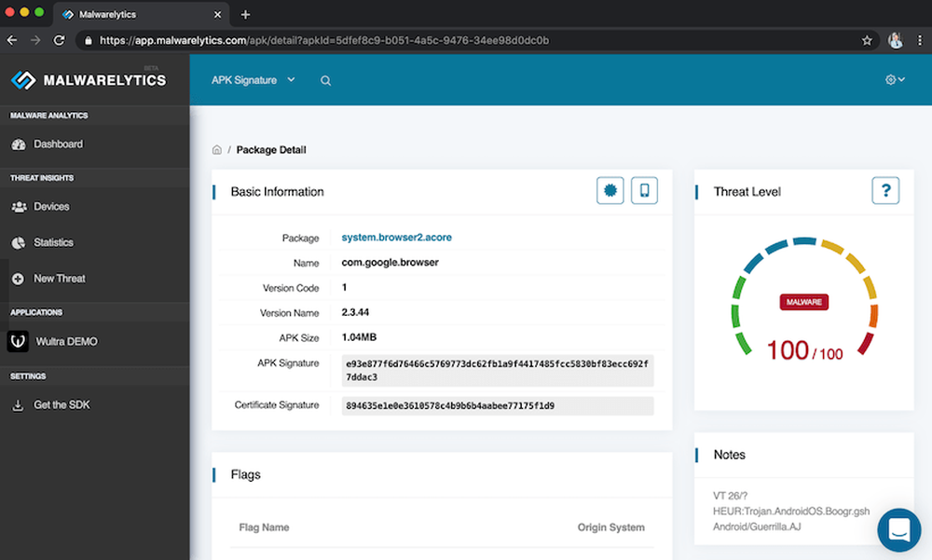Image resolution: width=932 pixels, height=560 pixels.
Task: Click the MALWARE label on the gauge
Action: [x=803, y=302]
